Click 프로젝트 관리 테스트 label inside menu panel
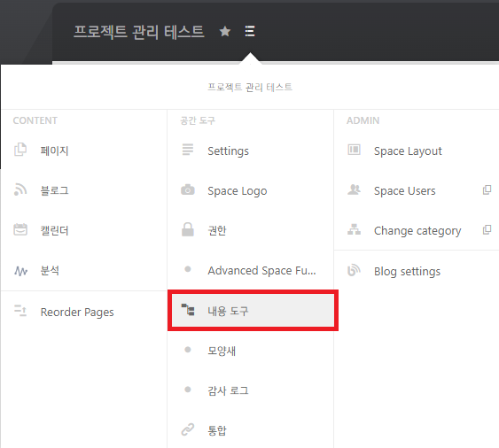 [250, 87]
